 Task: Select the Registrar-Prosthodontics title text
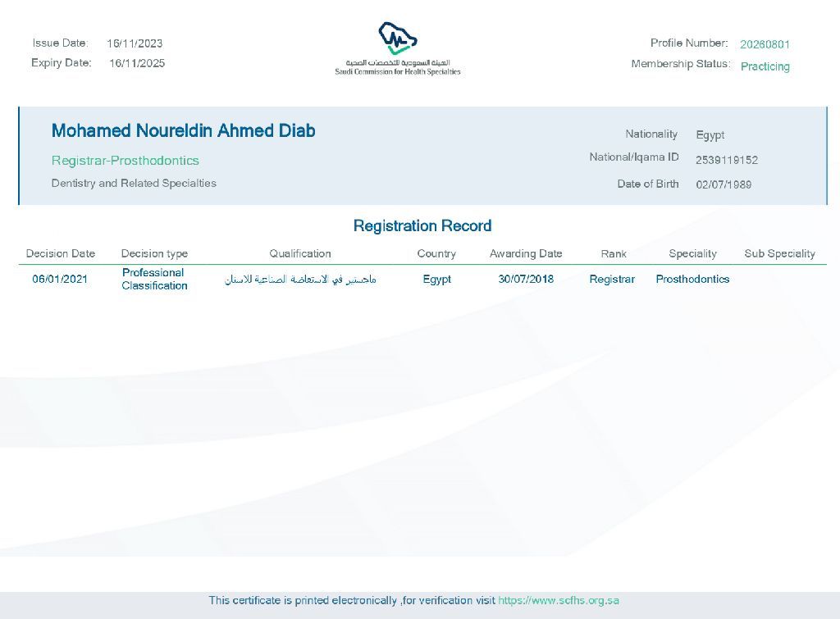pyautogui.click(x=125, y=161)
